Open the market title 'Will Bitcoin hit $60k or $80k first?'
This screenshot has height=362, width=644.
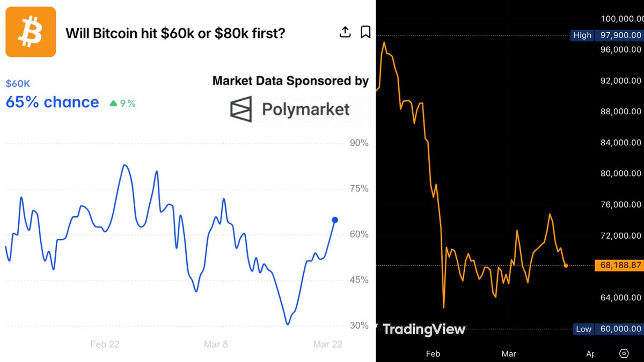(175, 33)
